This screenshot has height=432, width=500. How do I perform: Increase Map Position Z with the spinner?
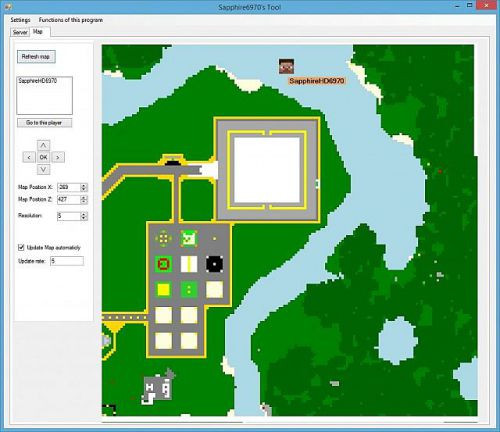[x=84, y=198]
